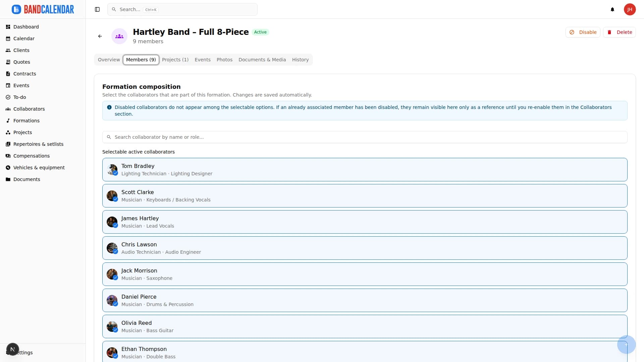
Task: Open Contracts from the sidebar
Action: pyautogui.click(x=43, y=74)
